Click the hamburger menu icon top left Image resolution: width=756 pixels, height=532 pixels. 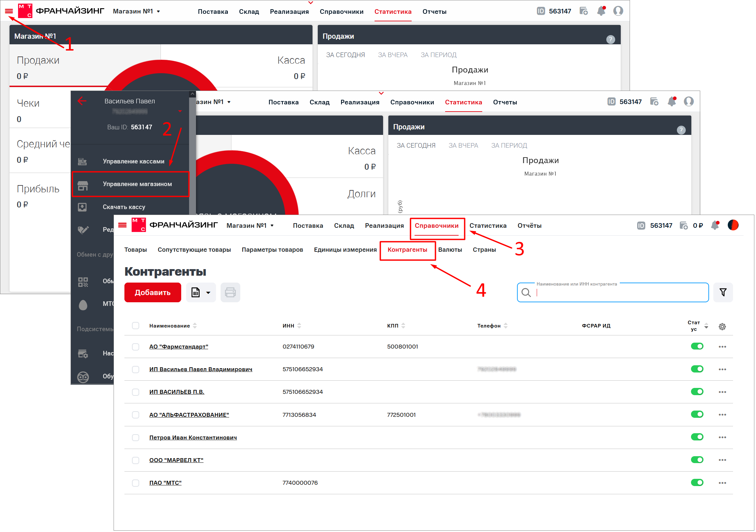(x=9, y=11)
